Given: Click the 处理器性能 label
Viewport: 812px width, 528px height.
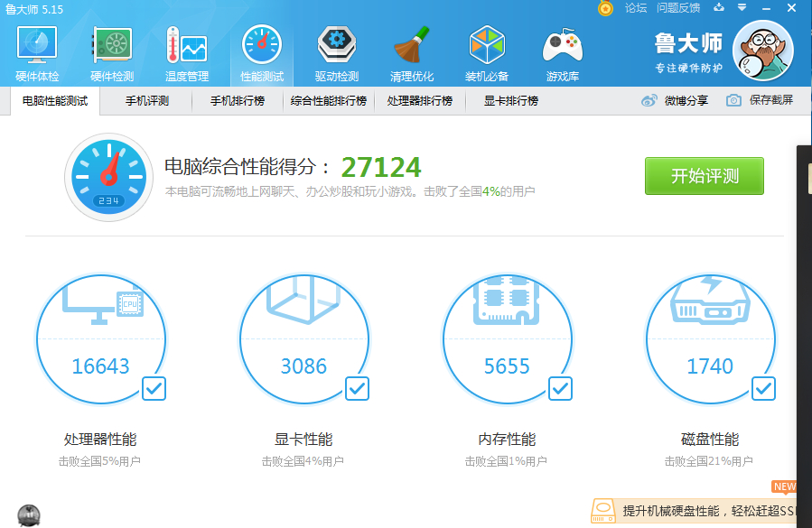Looking at the screenshot, I should 100,440.
